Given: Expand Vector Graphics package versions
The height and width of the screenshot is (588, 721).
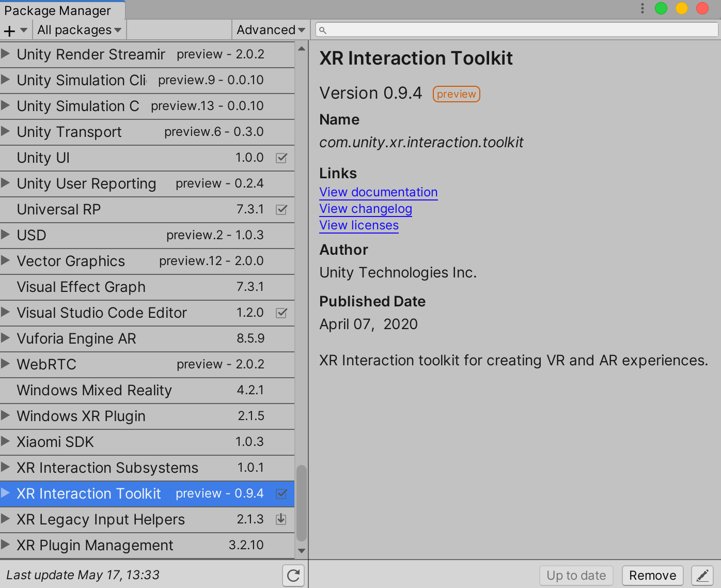Looking at the screenshot, I should click(x=6, y=260).
